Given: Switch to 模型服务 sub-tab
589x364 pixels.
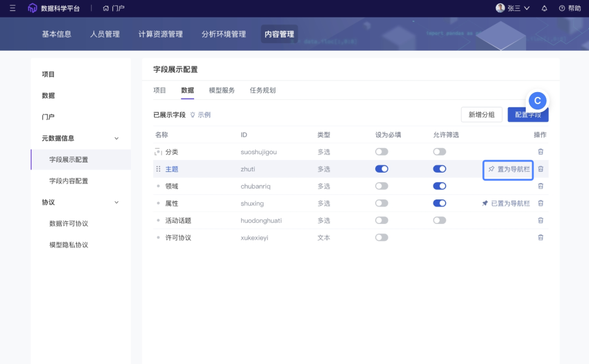Looking at the screenshot, I should [x=221, y=90].
